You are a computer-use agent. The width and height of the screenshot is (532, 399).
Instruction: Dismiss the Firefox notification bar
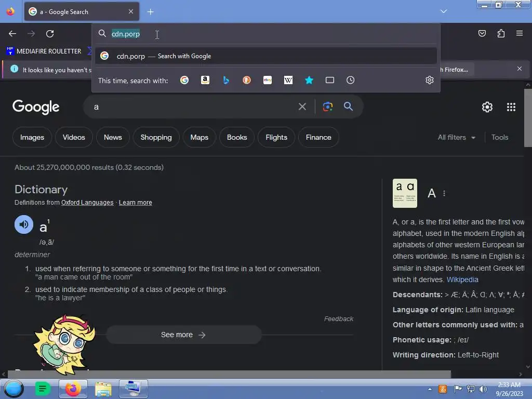click(x=520, y=69)
